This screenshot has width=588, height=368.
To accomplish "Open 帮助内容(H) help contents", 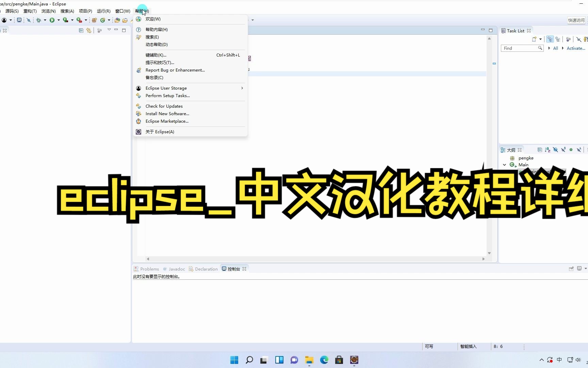I will [x=190, y=30].
